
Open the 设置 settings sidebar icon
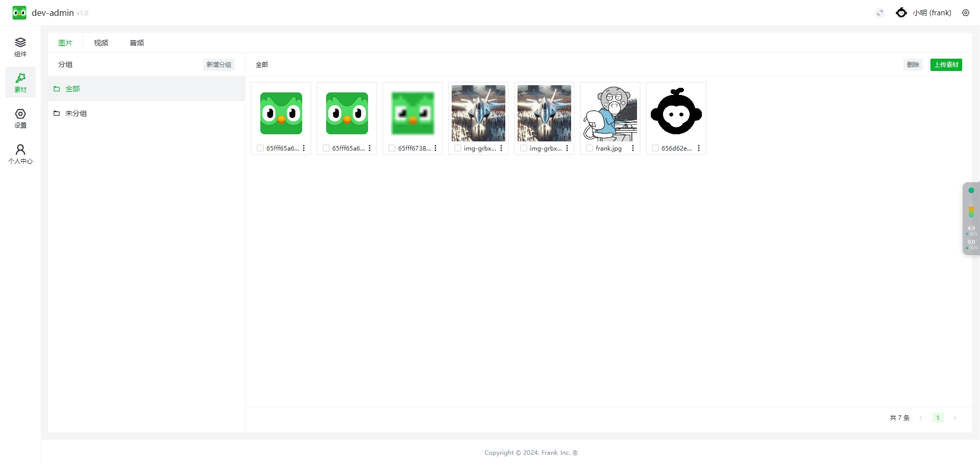pos(20,118)
